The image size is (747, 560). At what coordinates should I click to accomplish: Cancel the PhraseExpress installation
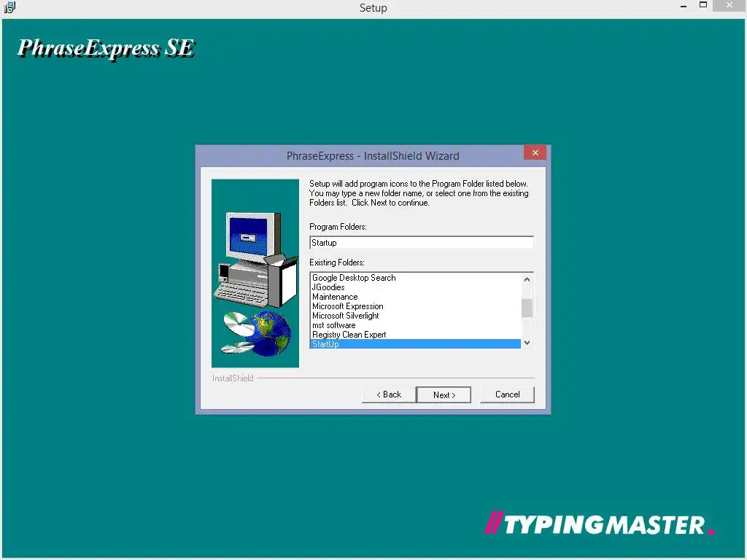pyautogui.click(x=507, y=394)
